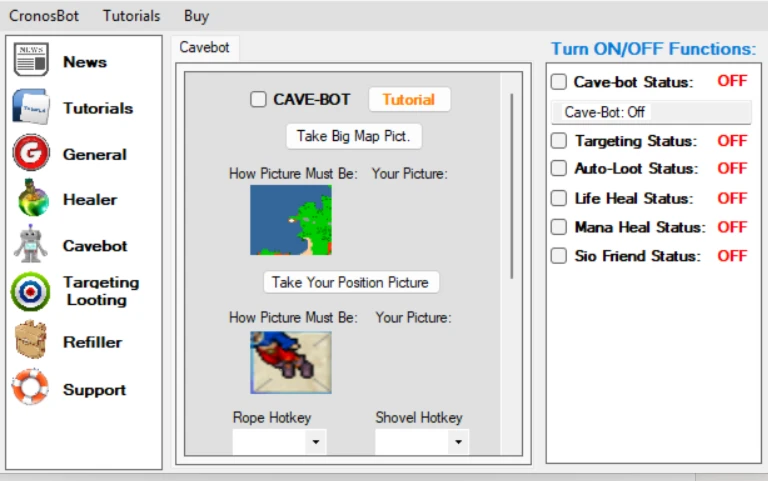Select the Refiller box icon

(x=31, y=339)
